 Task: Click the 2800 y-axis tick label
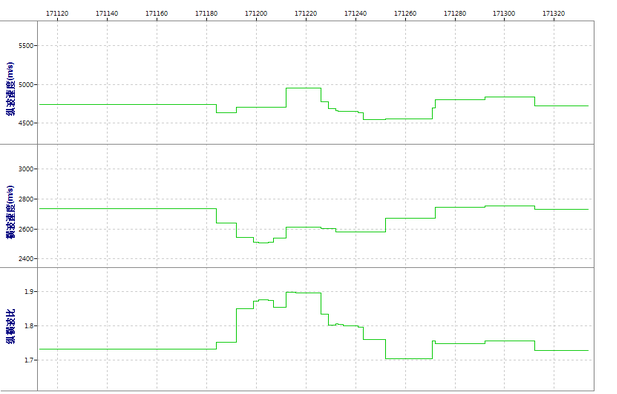pyautogui.click(x=26, y=199)
